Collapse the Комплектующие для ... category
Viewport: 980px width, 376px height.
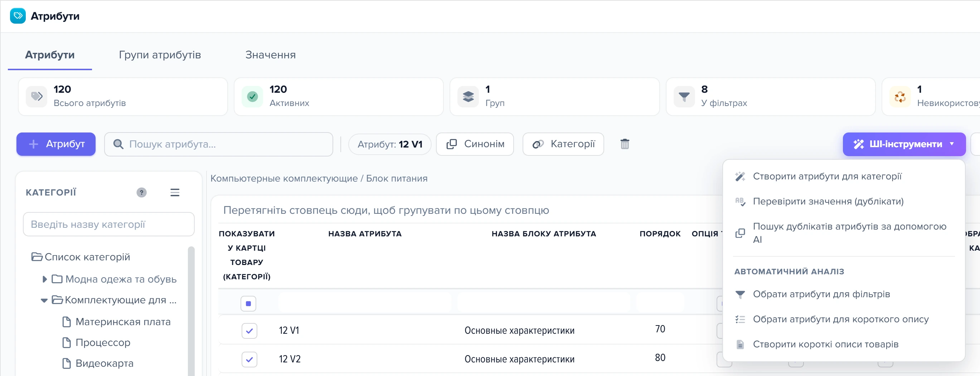tap(44, 301)
